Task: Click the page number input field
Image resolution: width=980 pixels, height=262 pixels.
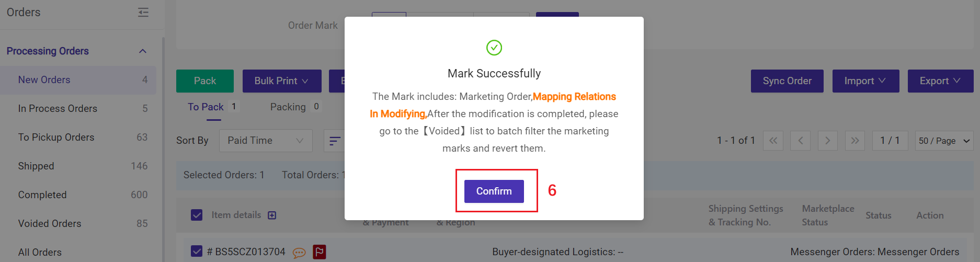Action: tap(890, 141)
